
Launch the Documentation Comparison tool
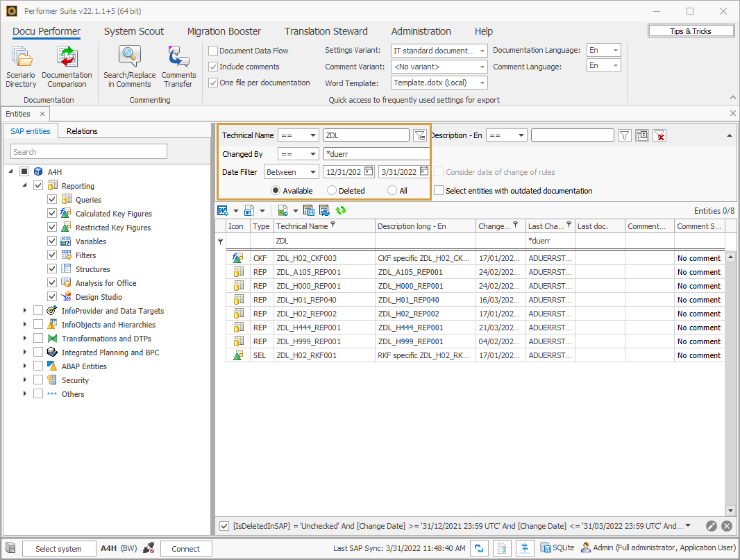(67, 66)
